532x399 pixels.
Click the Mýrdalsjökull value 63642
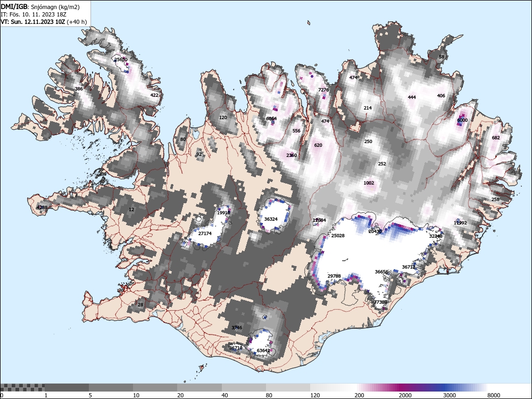[x=264, y=351]
